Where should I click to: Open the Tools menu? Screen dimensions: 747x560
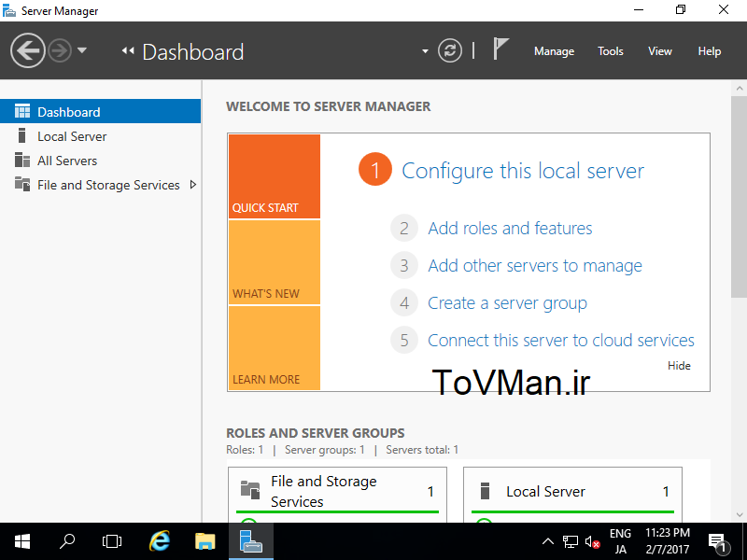tap(611, 51)
